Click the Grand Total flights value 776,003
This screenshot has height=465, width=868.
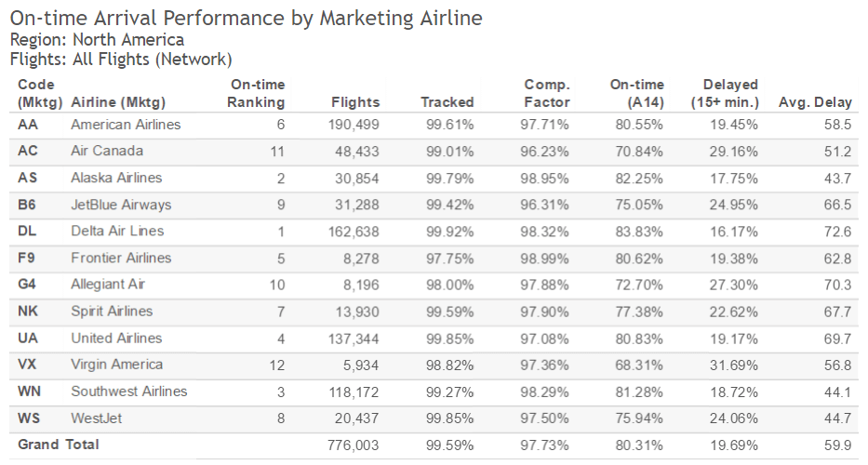353,445
